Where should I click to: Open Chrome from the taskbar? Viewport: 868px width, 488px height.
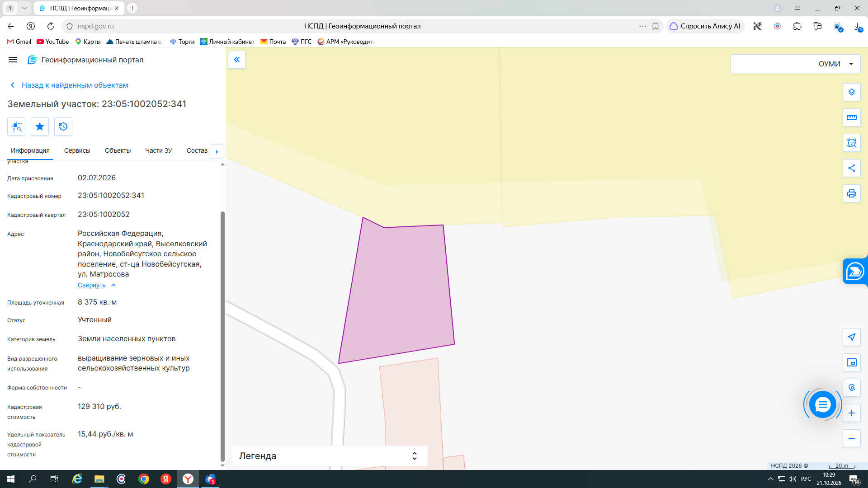(144, 479)
